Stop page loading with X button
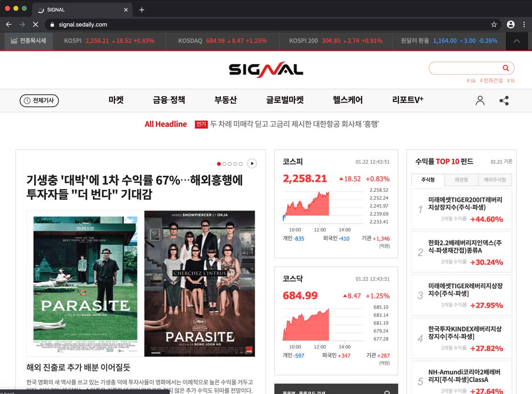 pos(35,24)
